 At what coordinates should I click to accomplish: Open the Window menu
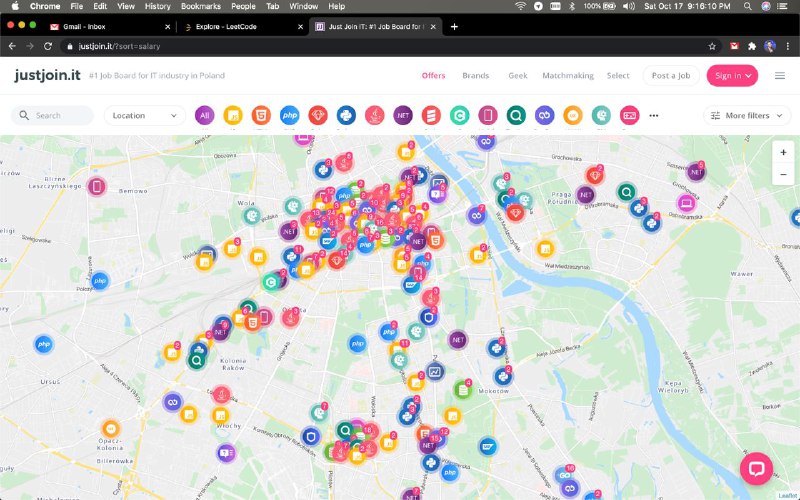[x=304, y=6]
